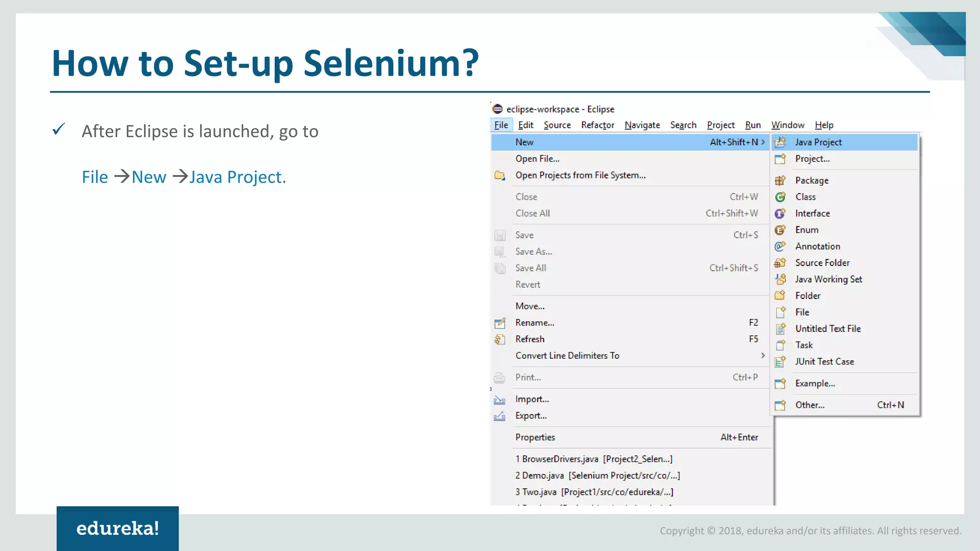This screenshot has width=980, height=551.
Task: Expand the New submenu arrow
Action: tap(763, 142)
